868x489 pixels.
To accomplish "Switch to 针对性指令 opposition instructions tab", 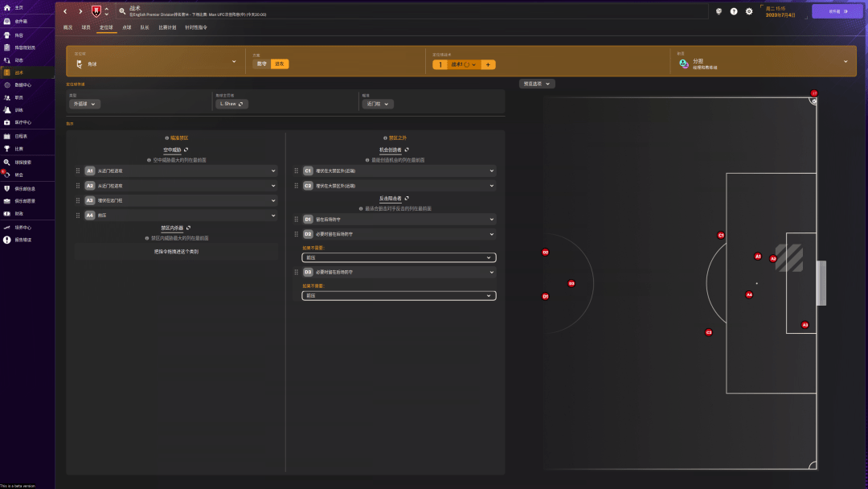I will (196, 27).
